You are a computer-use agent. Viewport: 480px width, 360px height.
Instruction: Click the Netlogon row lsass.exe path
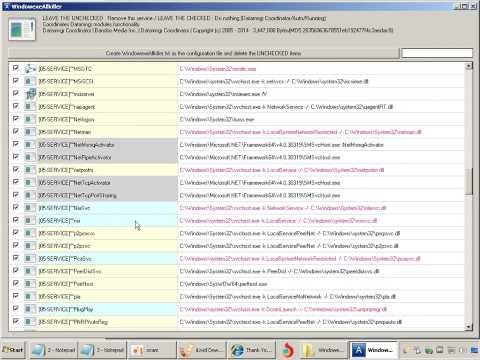[217, 119]
